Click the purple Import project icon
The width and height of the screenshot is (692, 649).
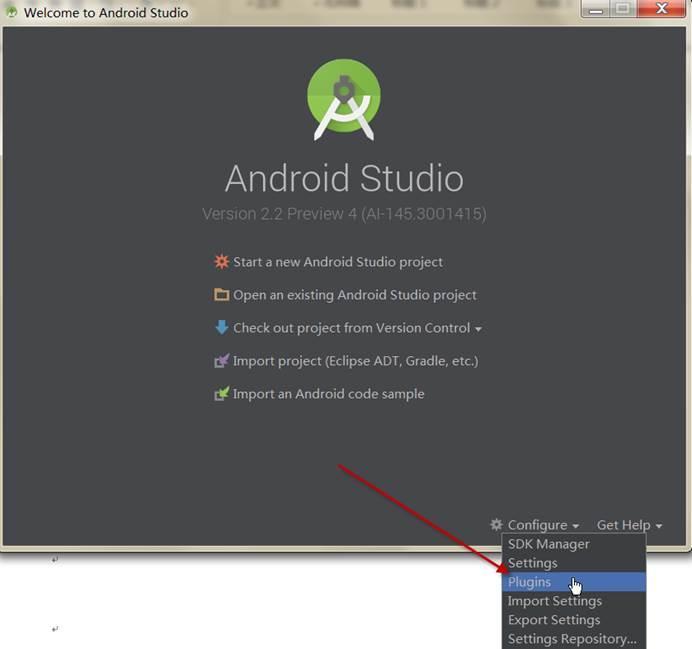pyautogui.click(x=222, y=360)
